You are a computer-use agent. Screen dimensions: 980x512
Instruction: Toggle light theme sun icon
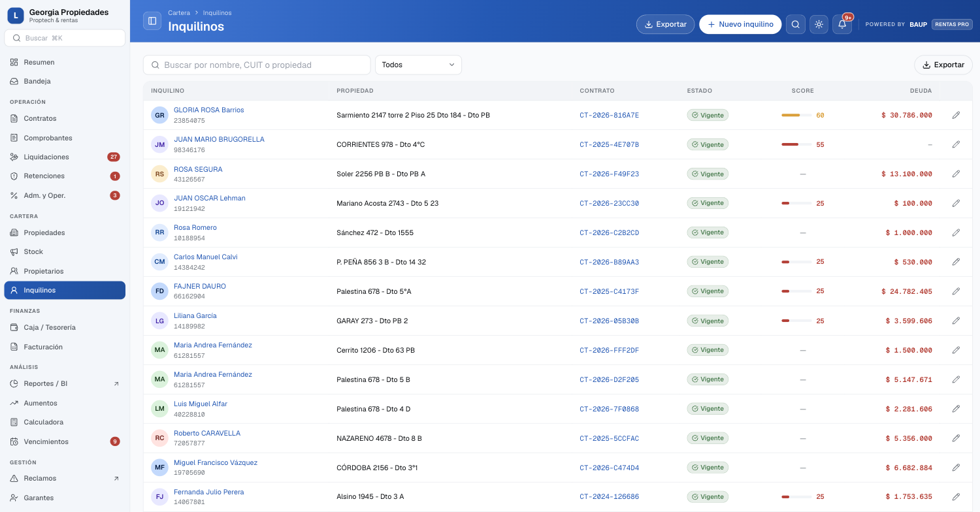819,24
